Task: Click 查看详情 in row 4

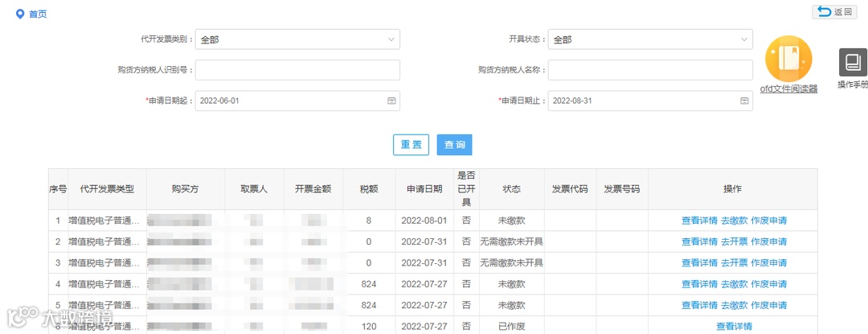Action: tap(699, 284)
